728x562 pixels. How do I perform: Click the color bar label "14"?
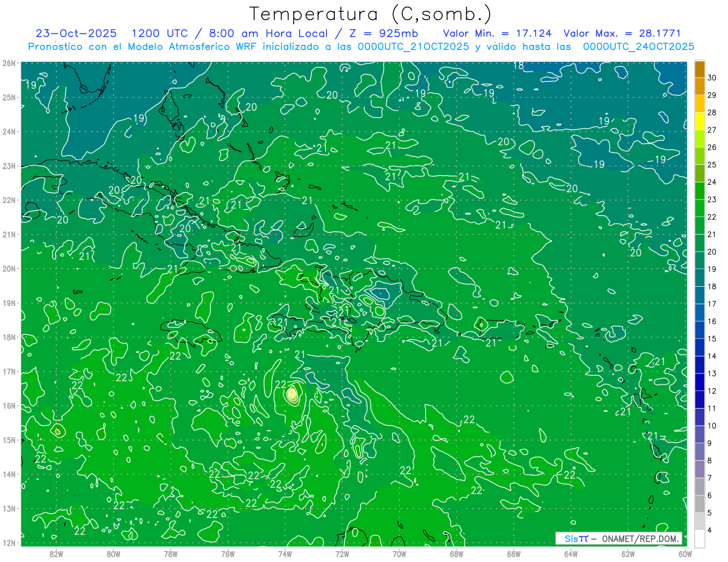pos(713,356)
